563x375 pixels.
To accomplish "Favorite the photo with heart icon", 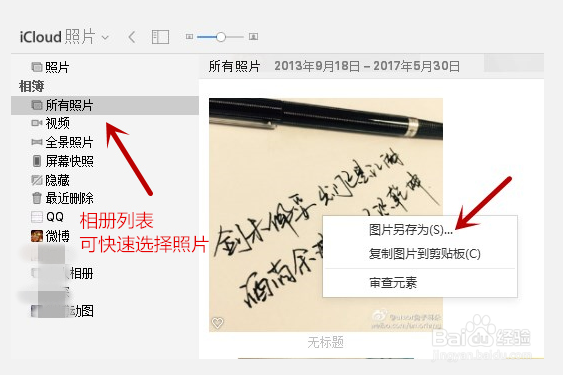I will (217, 323).
